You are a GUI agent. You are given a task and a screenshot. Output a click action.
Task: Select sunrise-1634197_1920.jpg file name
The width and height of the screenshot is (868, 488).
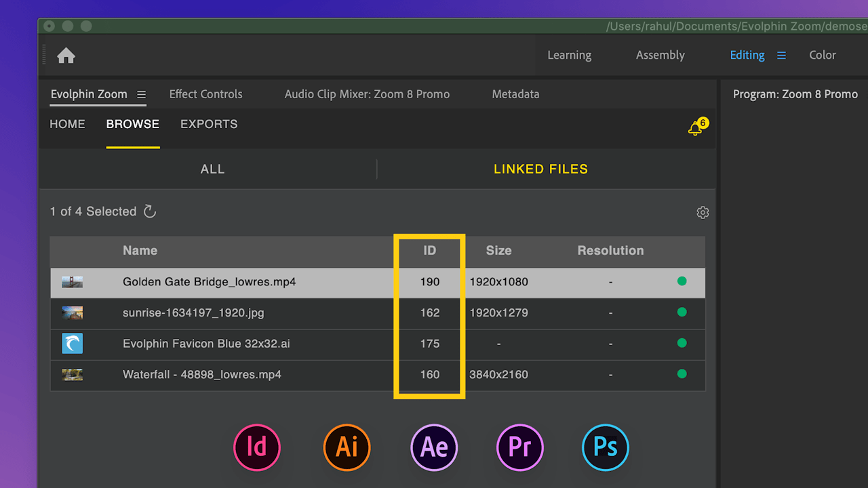[193, 313]
